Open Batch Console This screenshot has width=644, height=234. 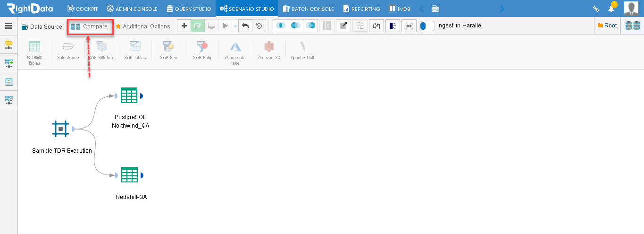(309, 9)
